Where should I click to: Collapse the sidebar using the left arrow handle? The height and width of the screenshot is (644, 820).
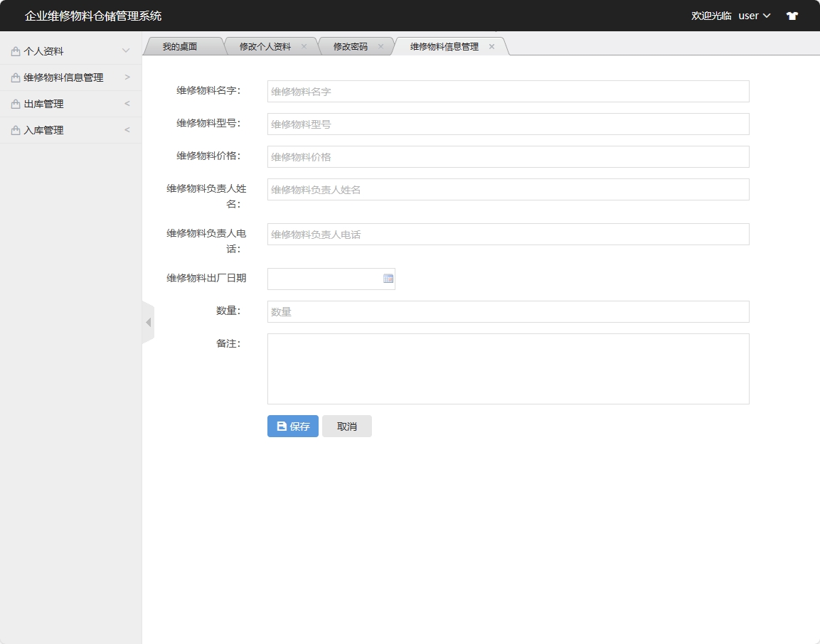[148, 321]
